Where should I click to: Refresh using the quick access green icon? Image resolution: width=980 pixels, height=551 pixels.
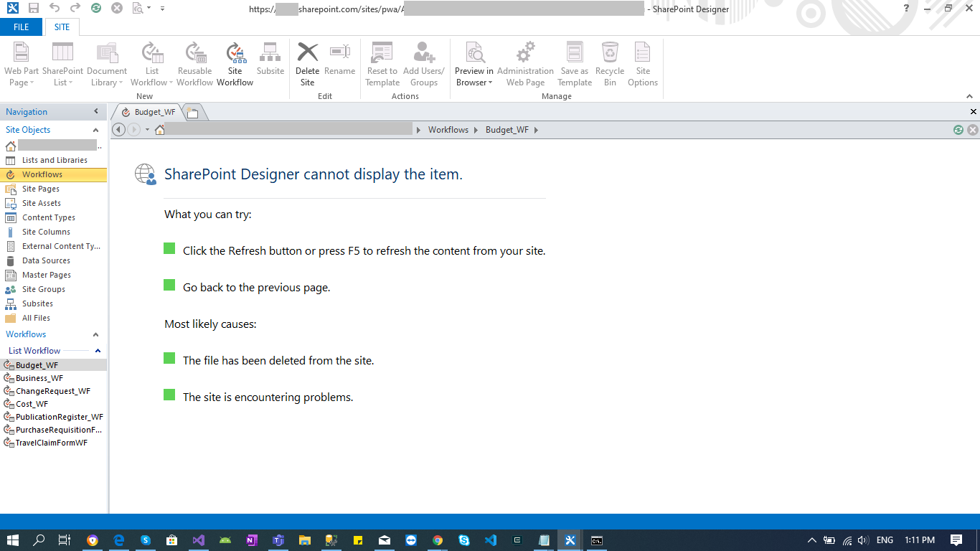[96, 9]
